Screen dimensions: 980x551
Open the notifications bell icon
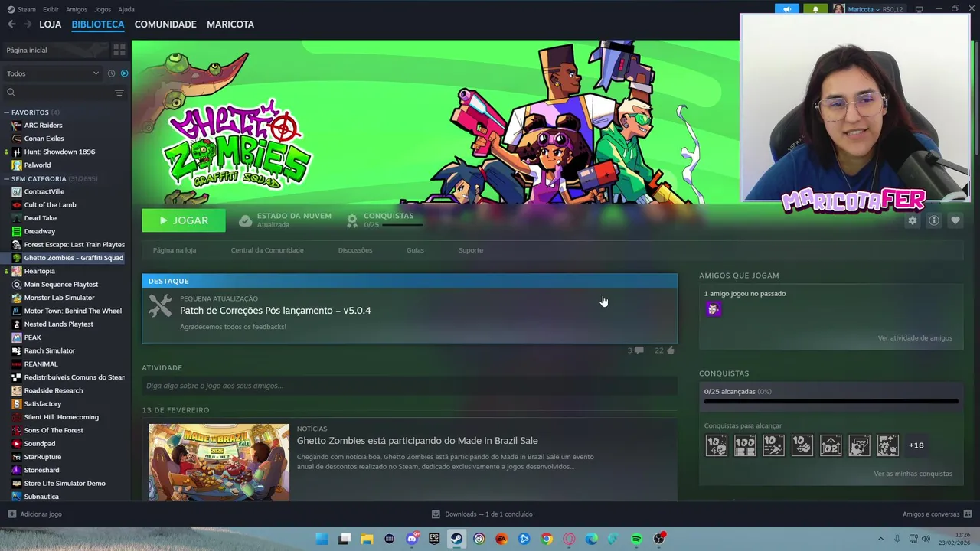pyautogui.click(x=815, y=9)
